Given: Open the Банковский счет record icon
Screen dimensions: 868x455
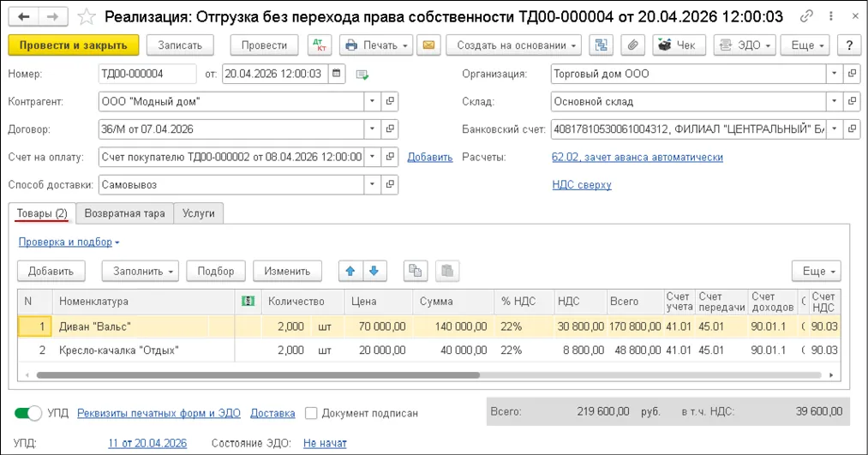Looking at the screenshot, I should tap(852, 129).
